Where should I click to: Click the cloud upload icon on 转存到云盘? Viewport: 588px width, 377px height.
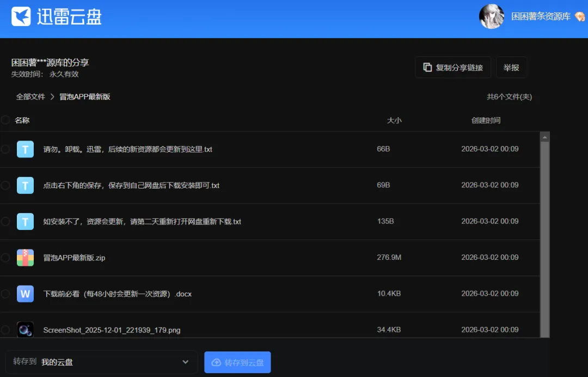[216, 362]
